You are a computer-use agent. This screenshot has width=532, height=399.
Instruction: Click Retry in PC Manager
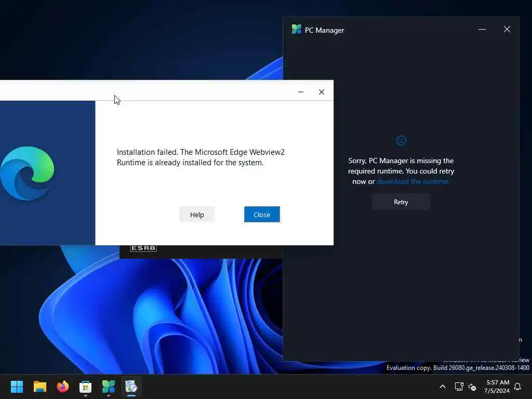pos(401,202)
